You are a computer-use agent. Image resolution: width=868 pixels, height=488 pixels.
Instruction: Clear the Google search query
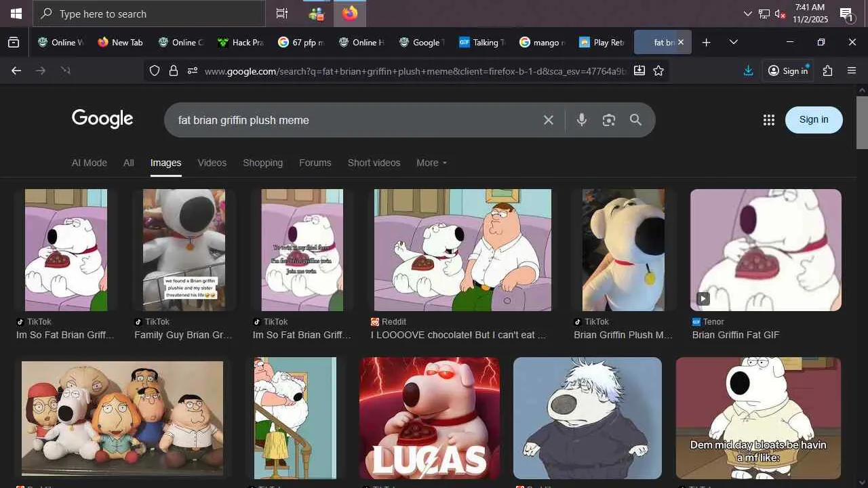coord(549,120)
